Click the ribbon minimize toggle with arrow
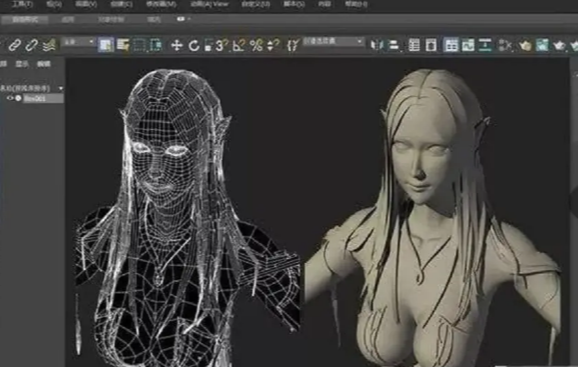This screenshot has width=578, height=367. pyautogui.click(x=183, y=19)
